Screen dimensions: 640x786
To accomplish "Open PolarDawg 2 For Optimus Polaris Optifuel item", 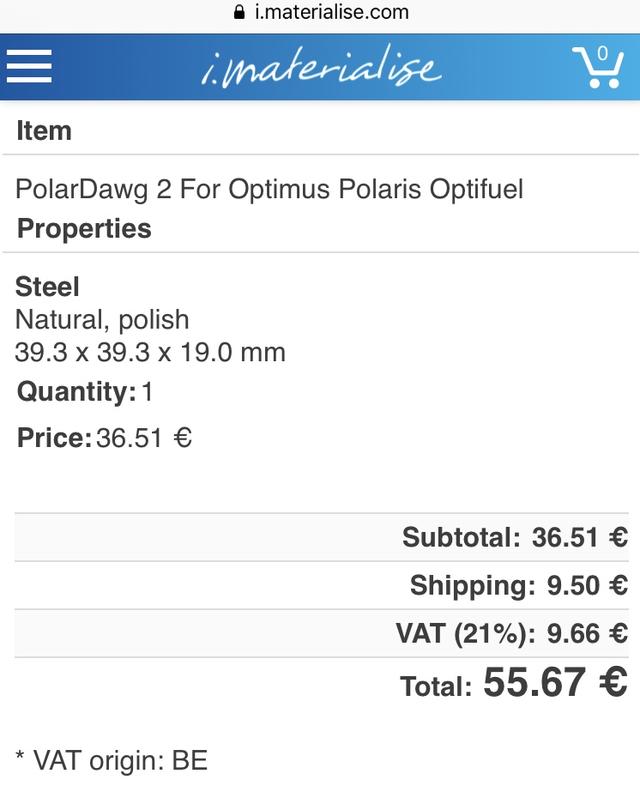I will (x=269, y=189).
